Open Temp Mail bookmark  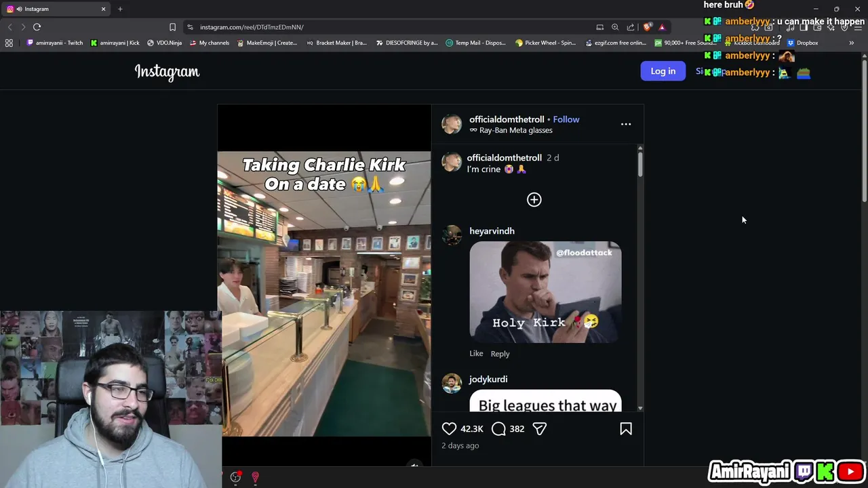pyautogui.click(x=476, y=43)
